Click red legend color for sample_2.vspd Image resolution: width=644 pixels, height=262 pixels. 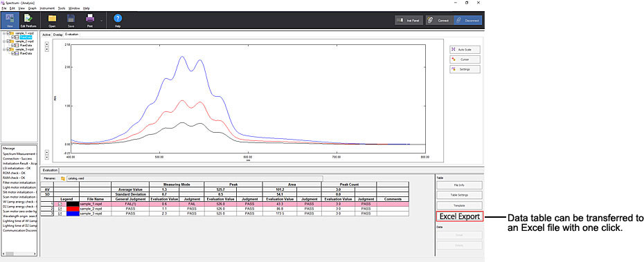pos(73,209)
